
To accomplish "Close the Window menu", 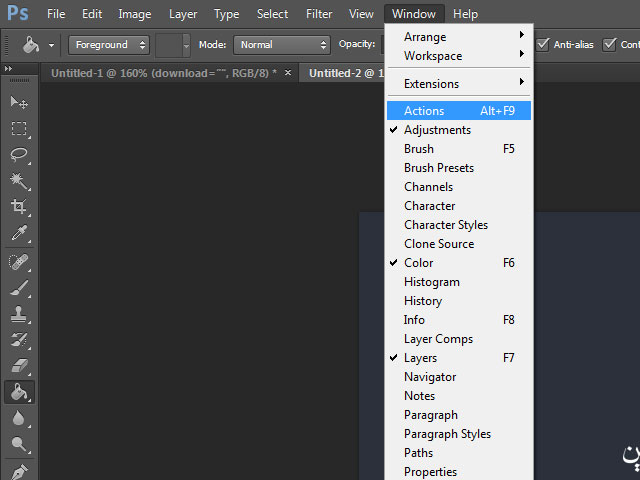I will coord(414,14).
